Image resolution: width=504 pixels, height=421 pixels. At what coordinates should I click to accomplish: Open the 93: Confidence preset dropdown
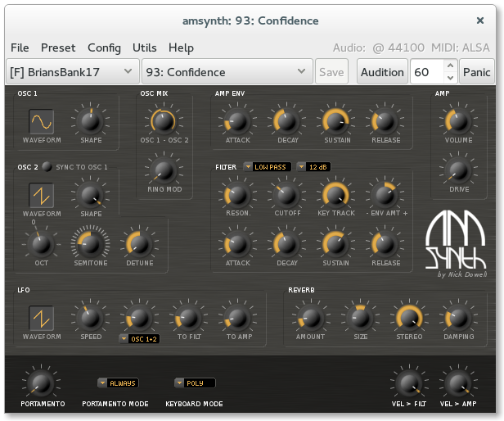pos(227,72)
